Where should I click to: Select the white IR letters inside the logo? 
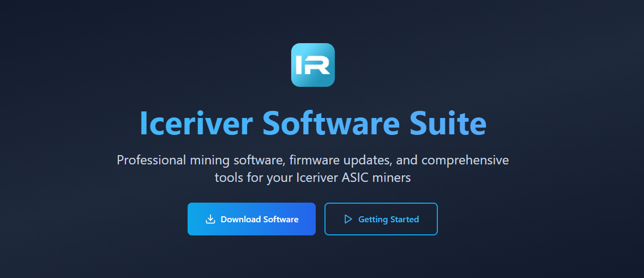pos(313,65)
